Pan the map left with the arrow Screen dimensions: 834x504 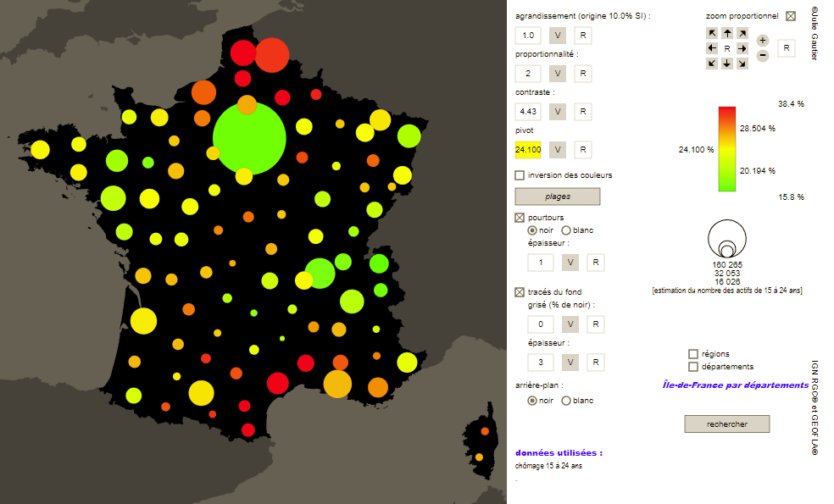712,49
